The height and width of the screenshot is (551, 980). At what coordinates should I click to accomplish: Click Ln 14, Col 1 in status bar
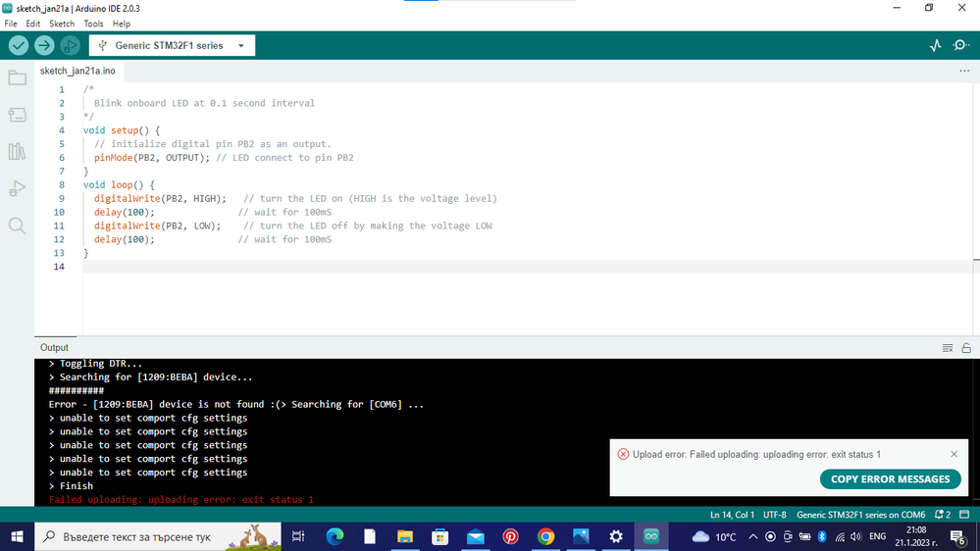click(732, 515)
